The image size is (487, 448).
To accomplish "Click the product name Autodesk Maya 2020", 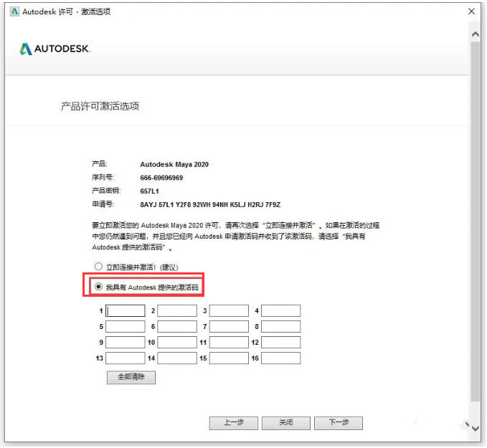I will (x=174, y=165).
